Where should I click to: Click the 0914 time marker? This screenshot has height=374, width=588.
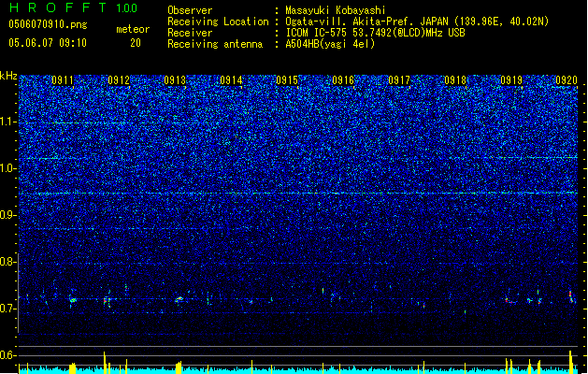point(231,80)
